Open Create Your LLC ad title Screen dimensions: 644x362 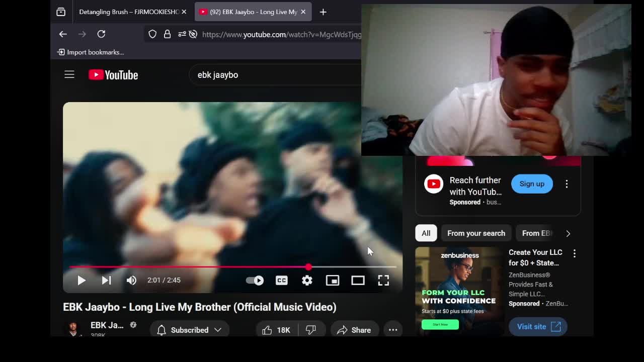(535, 257)
